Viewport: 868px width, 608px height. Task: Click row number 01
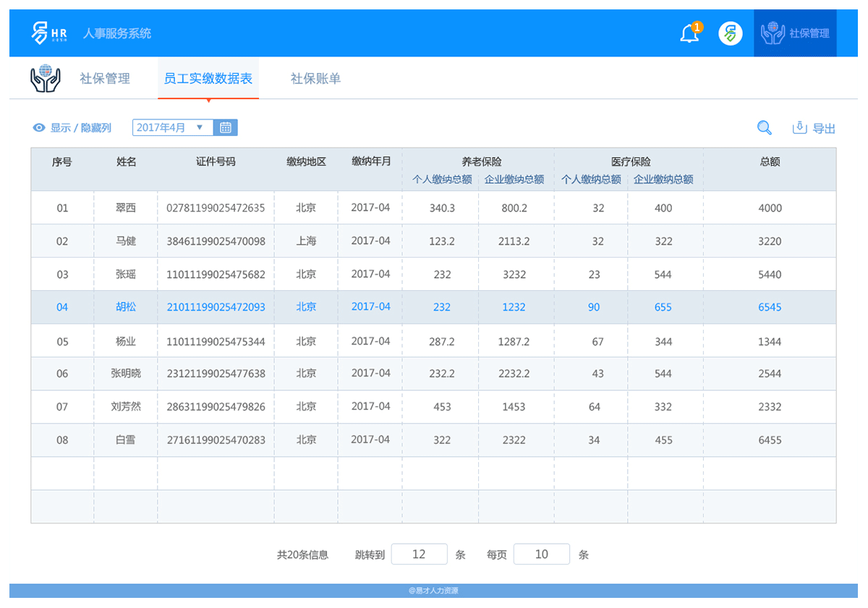pyautogui.click(x=62, y=208)
